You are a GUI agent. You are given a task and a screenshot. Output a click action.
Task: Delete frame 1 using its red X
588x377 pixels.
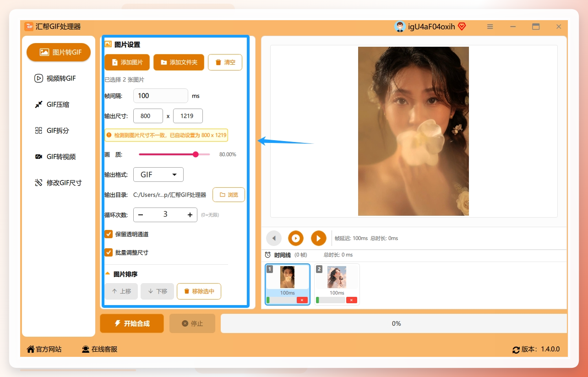(x=302, y=300)
